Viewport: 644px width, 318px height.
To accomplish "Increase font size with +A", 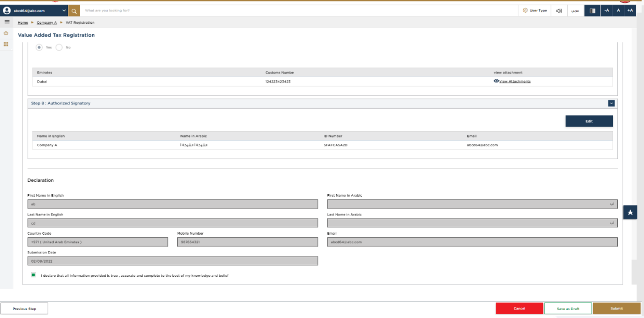I will pos(630,11).
